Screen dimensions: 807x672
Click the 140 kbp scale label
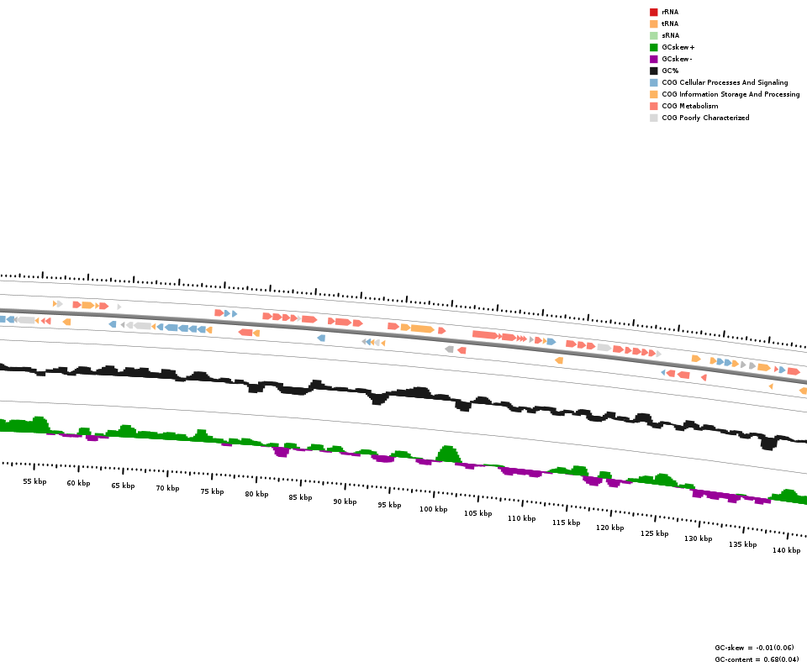click(x=786, y=550)
